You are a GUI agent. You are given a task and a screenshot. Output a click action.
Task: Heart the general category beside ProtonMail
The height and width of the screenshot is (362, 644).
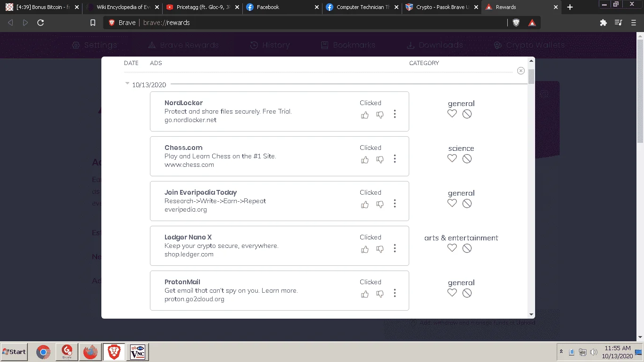pyautogui.click(x=452, y=293)
